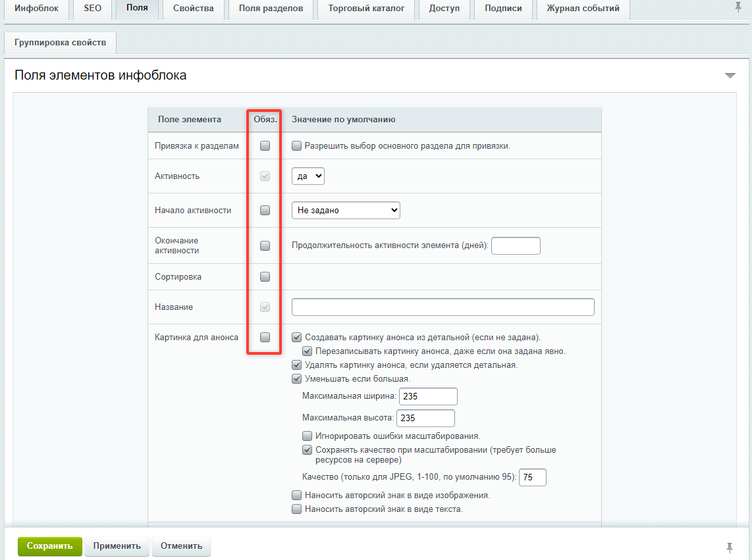
Task: Enable Разрешить выбор основного раздела checkbox
Action: [x=297, y=145]
